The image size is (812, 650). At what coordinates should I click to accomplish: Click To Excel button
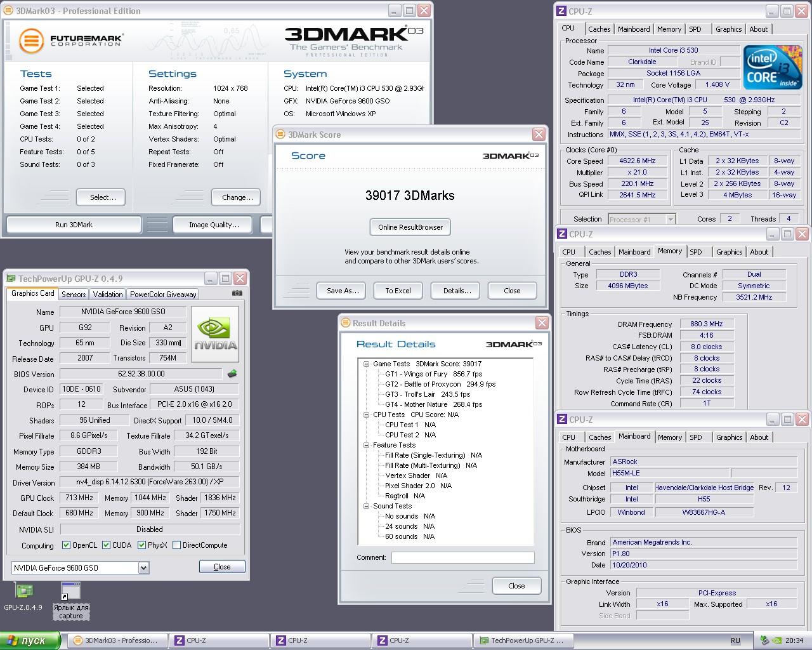pos(398,291)
